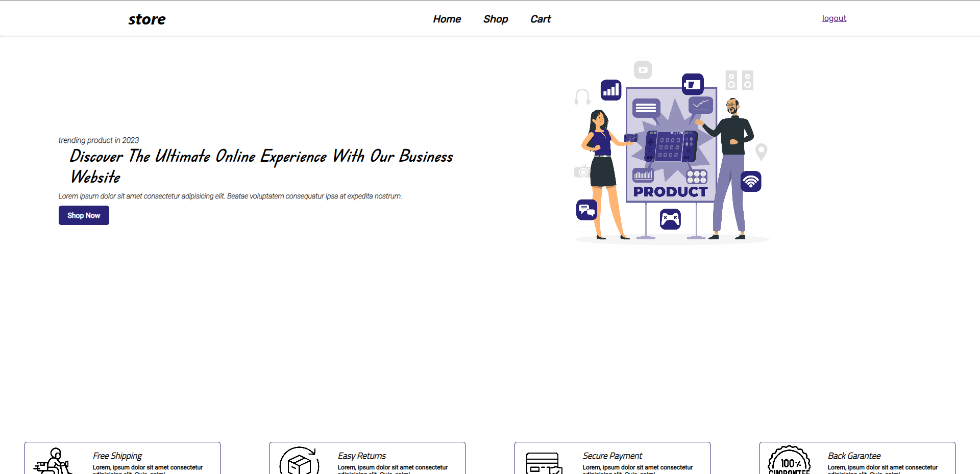The width and height of the screenshot is (980, 474).
Task: Click the gray headphones icon
Action: click(582, 96)
